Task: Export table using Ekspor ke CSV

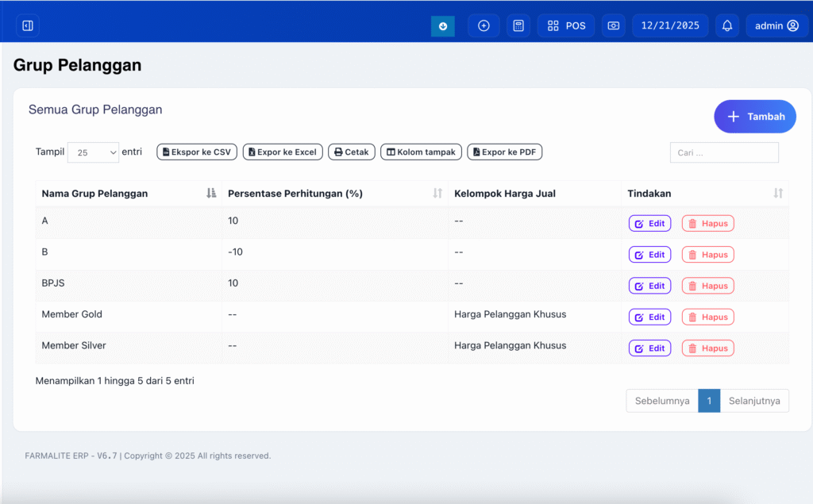Action: pyautogui.click(x=197, y=152)
